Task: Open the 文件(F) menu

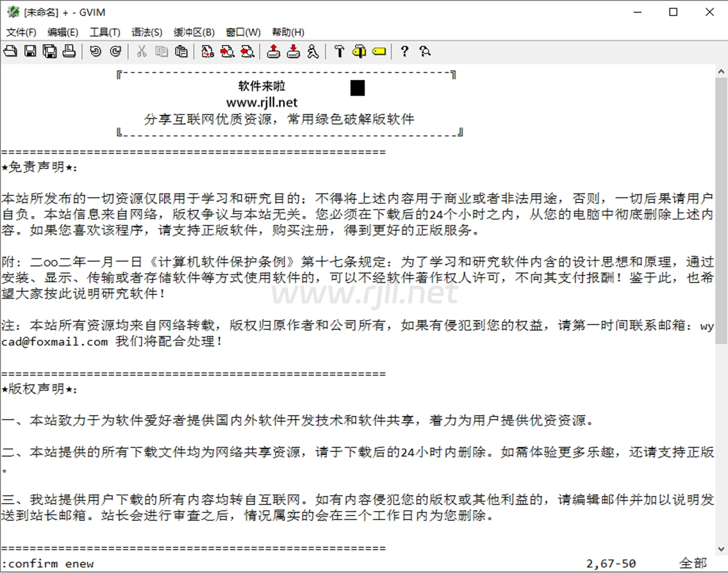Action: point(21,32)
